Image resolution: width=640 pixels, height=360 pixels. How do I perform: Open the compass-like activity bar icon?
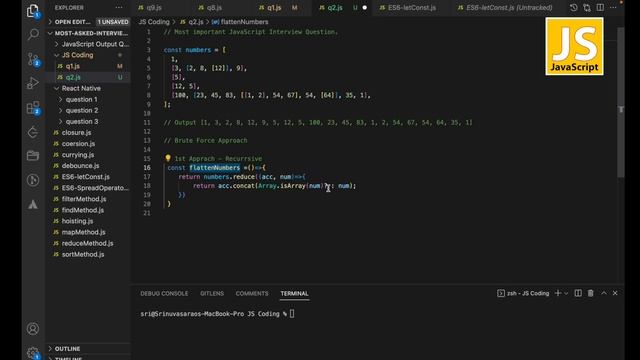[33, 180]
